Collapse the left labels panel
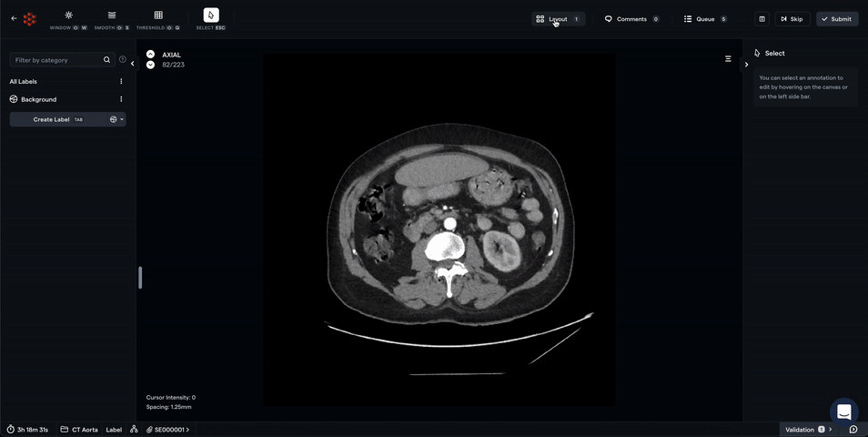868x437 pixels. point(132,64)
